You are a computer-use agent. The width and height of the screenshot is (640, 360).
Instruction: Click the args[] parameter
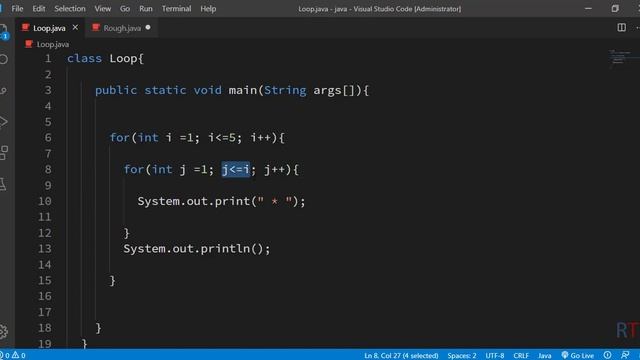[x=334, y=90]
